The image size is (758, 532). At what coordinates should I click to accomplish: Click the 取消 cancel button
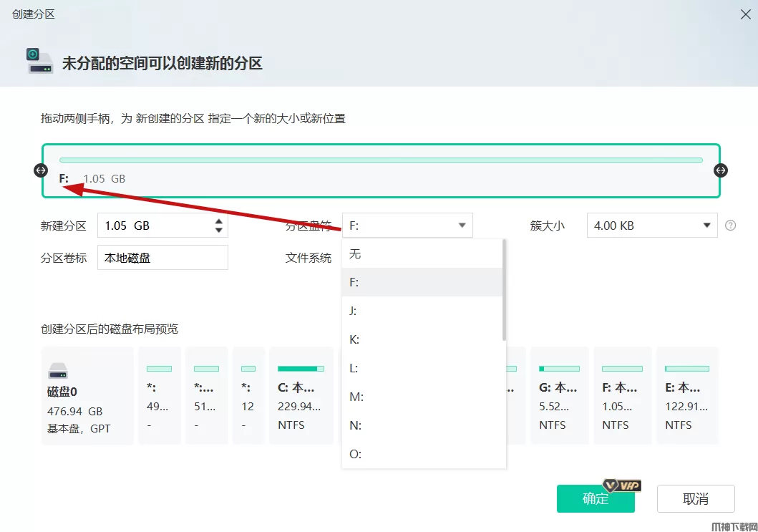(x=695, y=499)
